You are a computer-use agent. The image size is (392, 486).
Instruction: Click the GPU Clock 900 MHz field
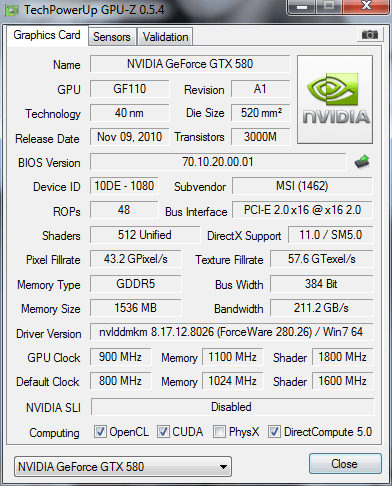tap(120, 357)
